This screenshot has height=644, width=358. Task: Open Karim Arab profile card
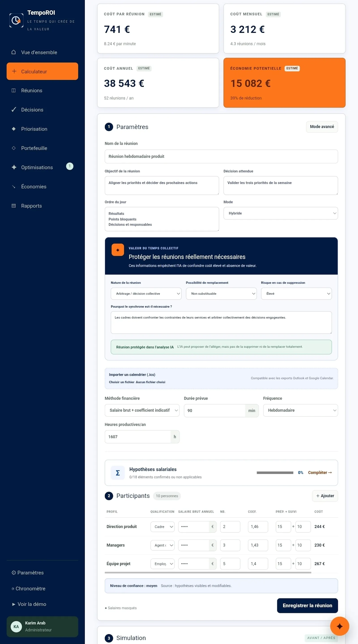coord(42,627)
